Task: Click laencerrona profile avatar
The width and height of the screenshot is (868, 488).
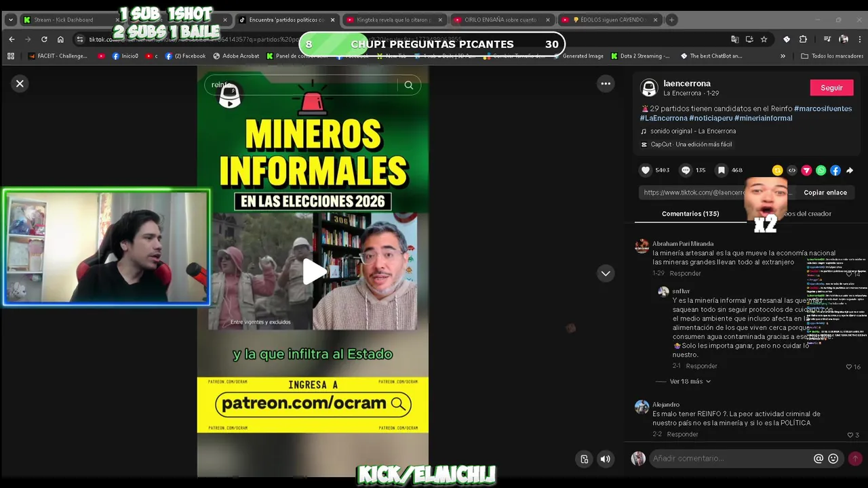Action: (x=649, y=87)
